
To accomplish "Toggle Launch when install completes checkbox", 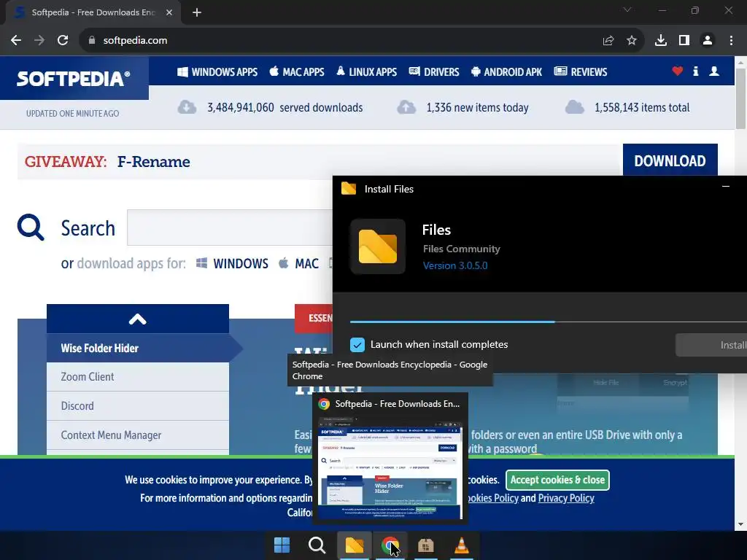I will [357, 344].
